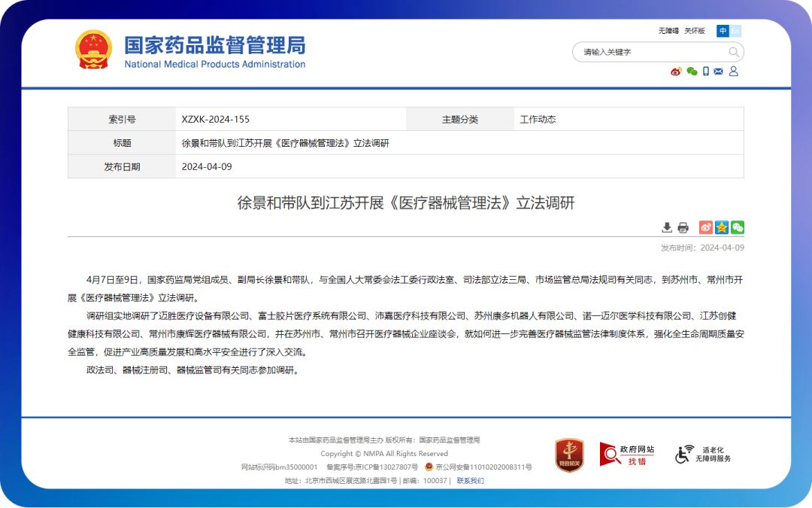Print the article with the printer icon

tap(683, 227)
